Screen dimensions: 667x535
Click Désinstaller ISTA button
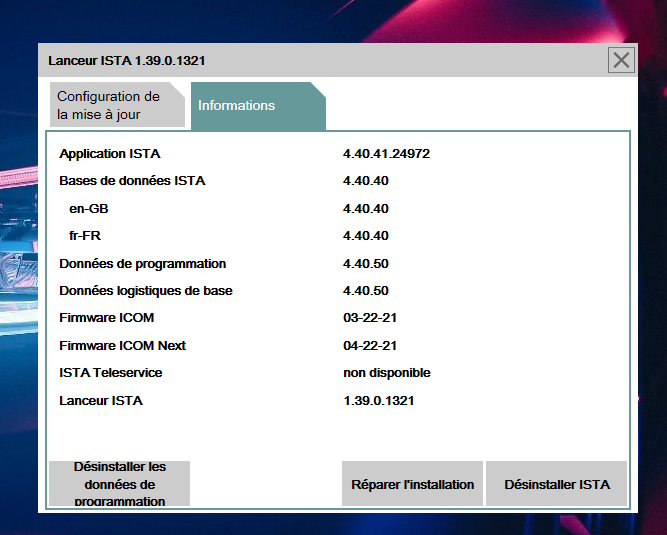(556, 484)
